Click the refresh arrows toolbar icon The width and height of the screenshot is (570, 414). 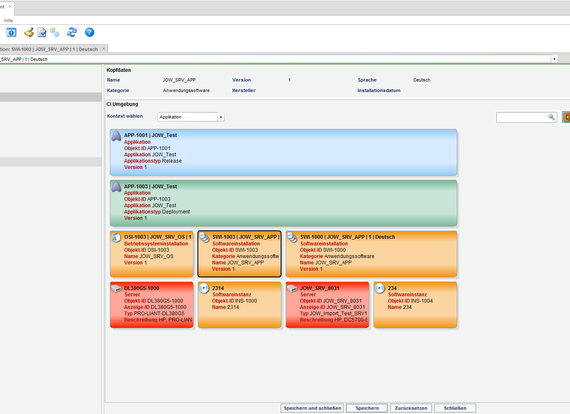pos(72,32)
